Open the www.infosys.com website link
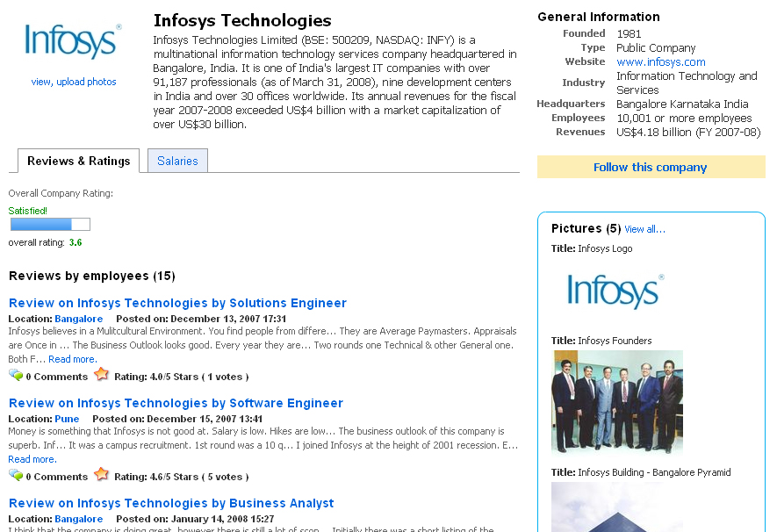 [x=660, y=62]
